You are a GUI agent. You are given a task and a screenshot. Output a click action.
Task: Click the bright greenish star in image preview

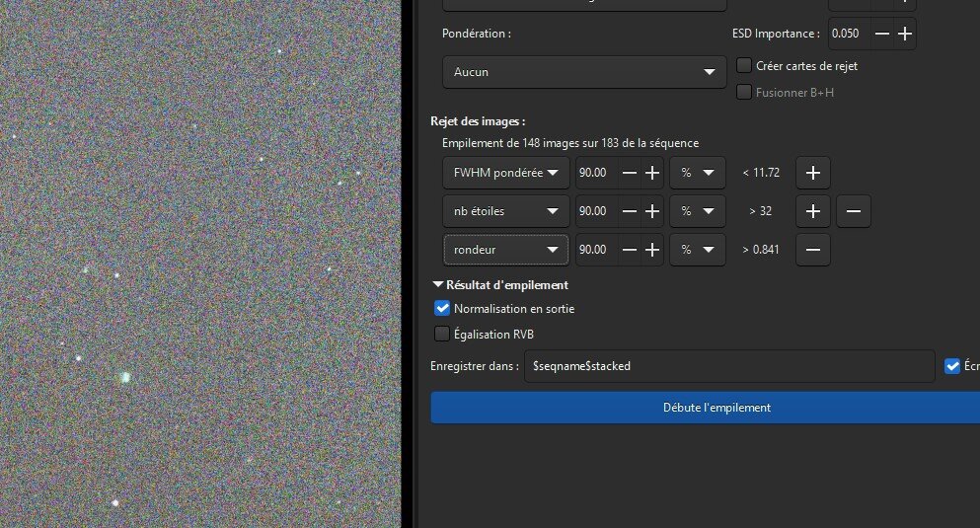[x=125, y=377]
